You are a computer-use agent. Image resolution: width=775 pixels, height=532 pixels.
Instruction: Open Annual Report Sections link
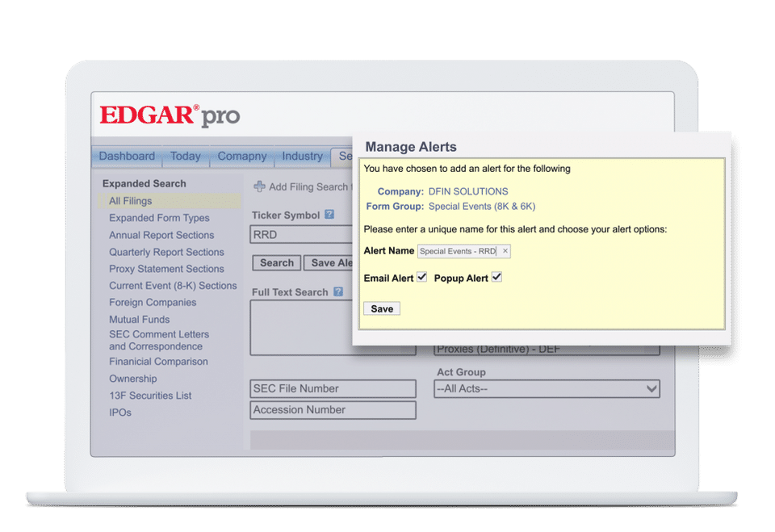click(x=161, y=235)
